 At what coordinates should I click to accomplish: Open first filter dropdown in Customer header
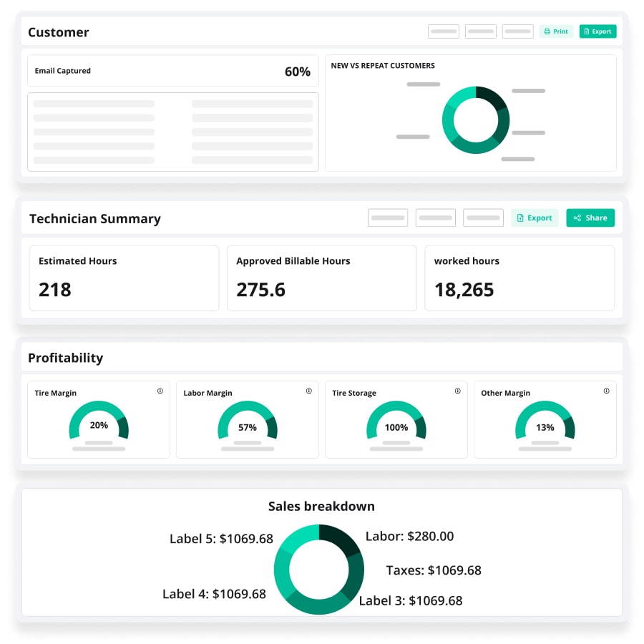click(x=444, y=31)
